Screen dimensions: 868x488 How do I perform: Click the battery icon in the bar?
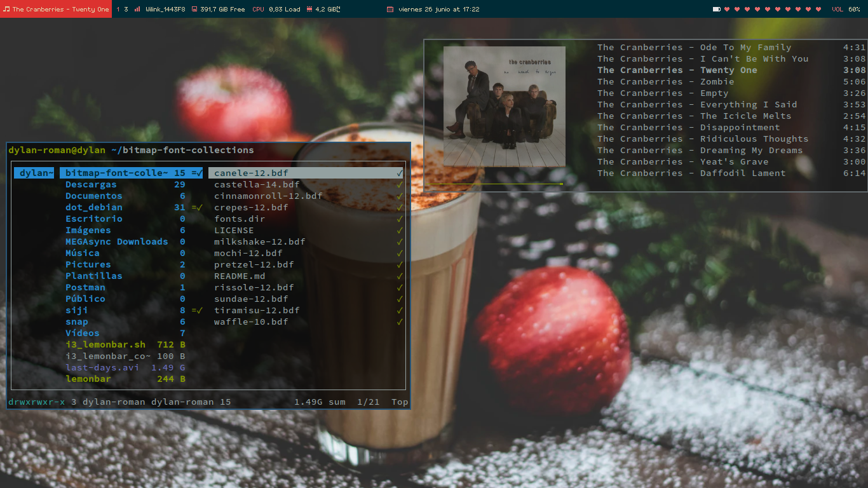pyautogui.click(x=717, y=10)
